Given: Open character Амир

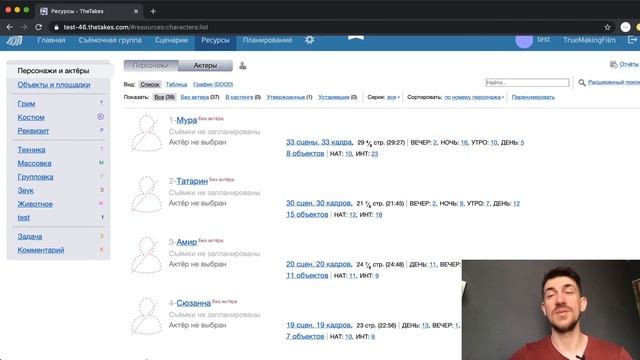Looking at the screenshot, I should click(187, 242).
